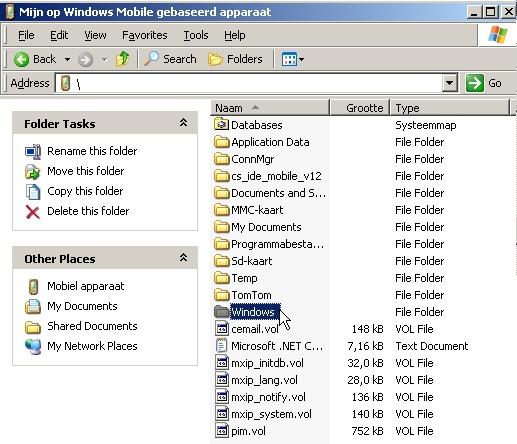Sort by the Type column header
Viewport: 517px width, 444px height.
450,108
